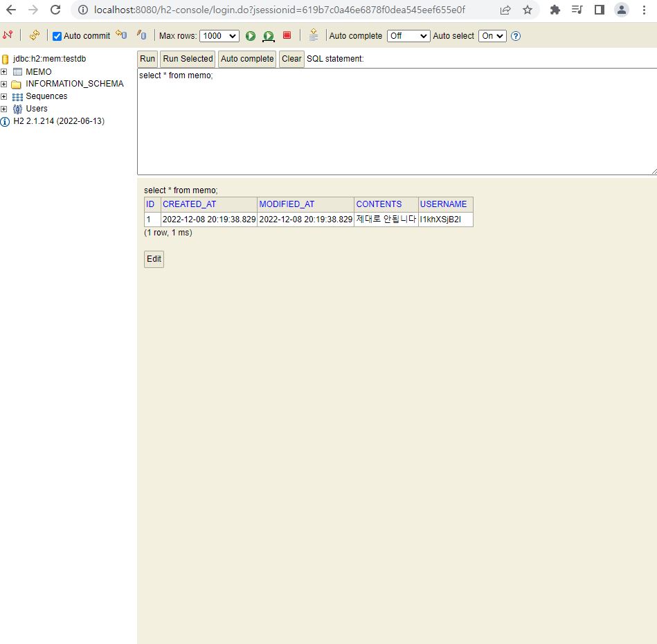Screen dimensions: 657x644
Task: Click the H2 2.1.214 version entry
Action: point(59,121)
